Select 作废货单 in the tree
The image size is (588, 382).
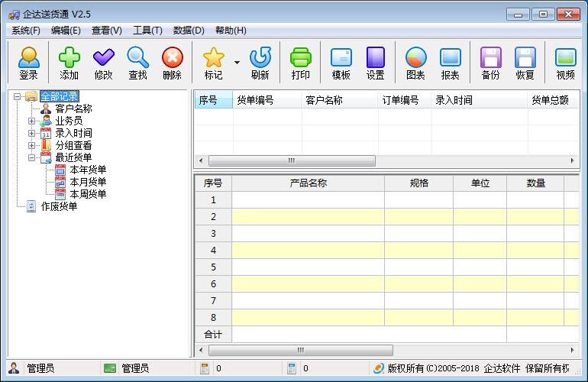tap(59, 206)
